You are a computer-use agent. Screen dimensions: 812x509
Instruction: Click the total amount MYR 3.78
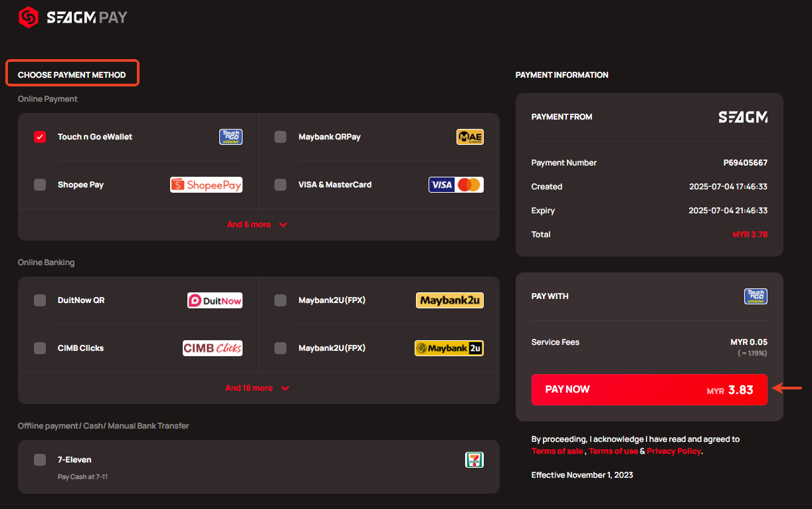point(750,235)
